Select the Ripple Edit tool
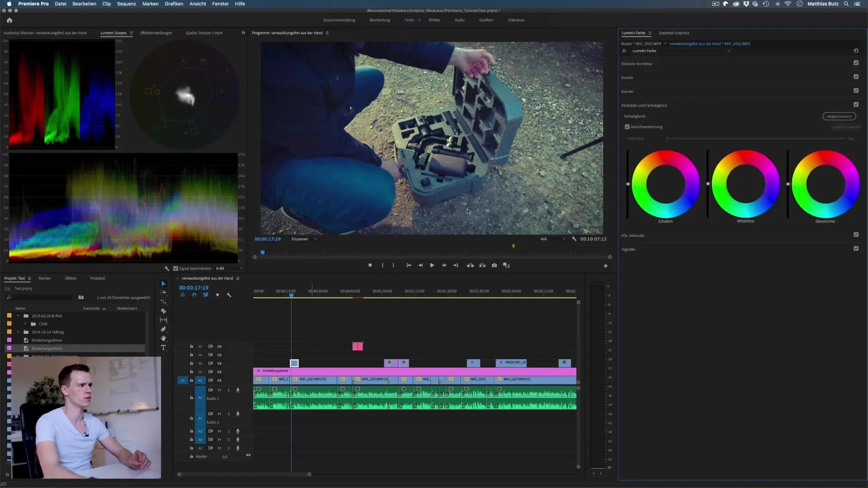The height and width of the screenshot is (488, 868). coord(163,302)
